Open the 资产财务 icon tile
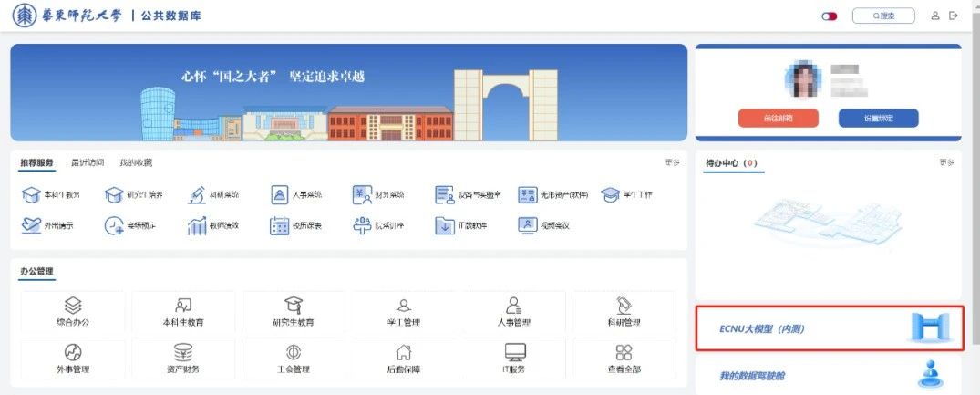The width and height of the screenshot is (980, 395). pyautogui.click(x=182, y=352)
